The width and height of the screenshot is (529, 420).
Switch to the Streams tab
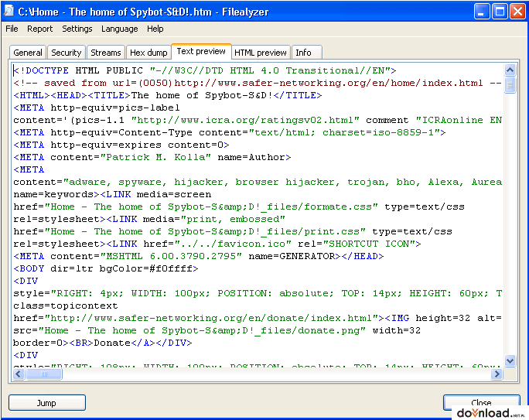(106, 53)
